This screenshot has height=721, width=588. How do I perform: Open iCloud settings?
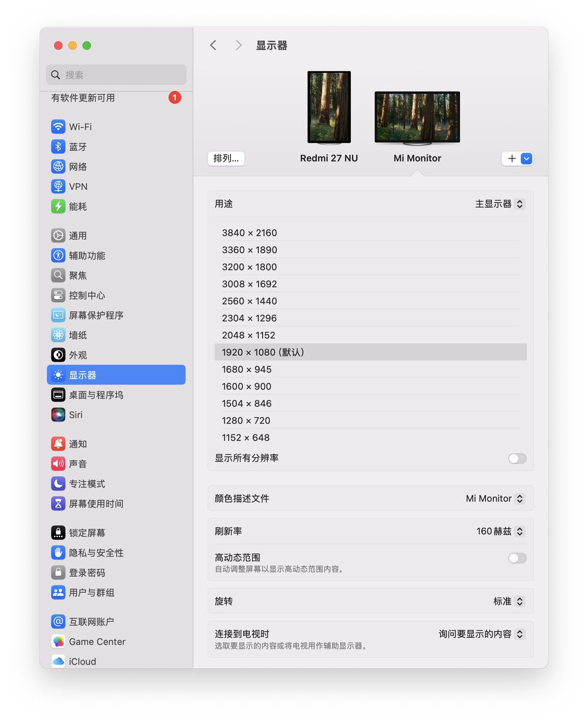(81, 661)
